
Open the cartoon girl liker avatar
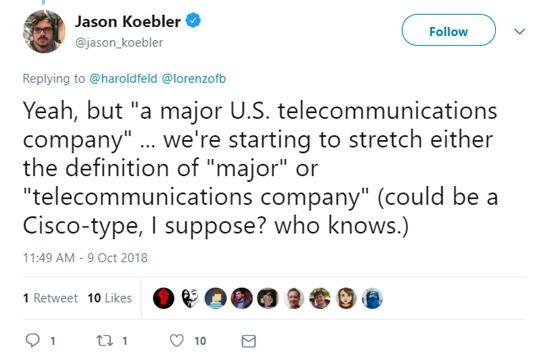[x=346, y=298]
